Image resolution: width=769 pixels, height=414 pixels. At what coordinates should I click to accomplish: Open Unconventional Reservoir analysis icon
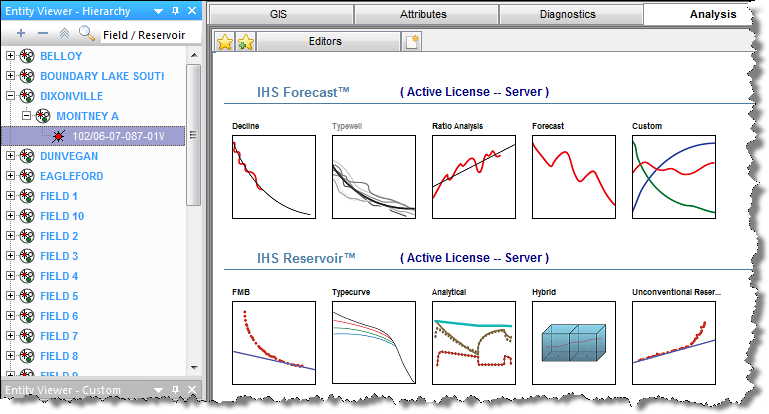[x=673, y=343]
